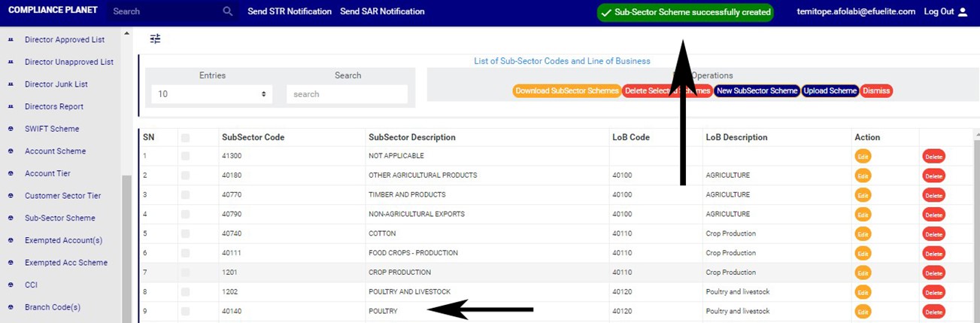Toggle the select-all checkbox in table header

coord(186,138)
